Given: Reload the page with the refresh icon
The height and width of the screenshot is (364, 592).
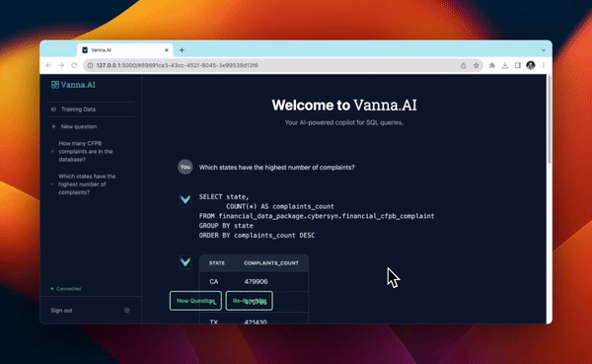Looking at the screenshot, I should pos(74,65).
